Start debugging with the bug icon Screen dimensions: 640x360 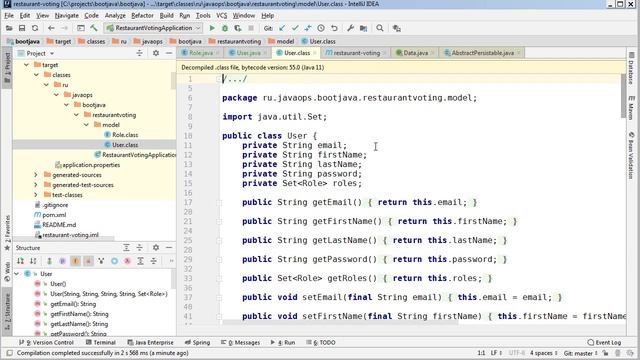(224, 28)
